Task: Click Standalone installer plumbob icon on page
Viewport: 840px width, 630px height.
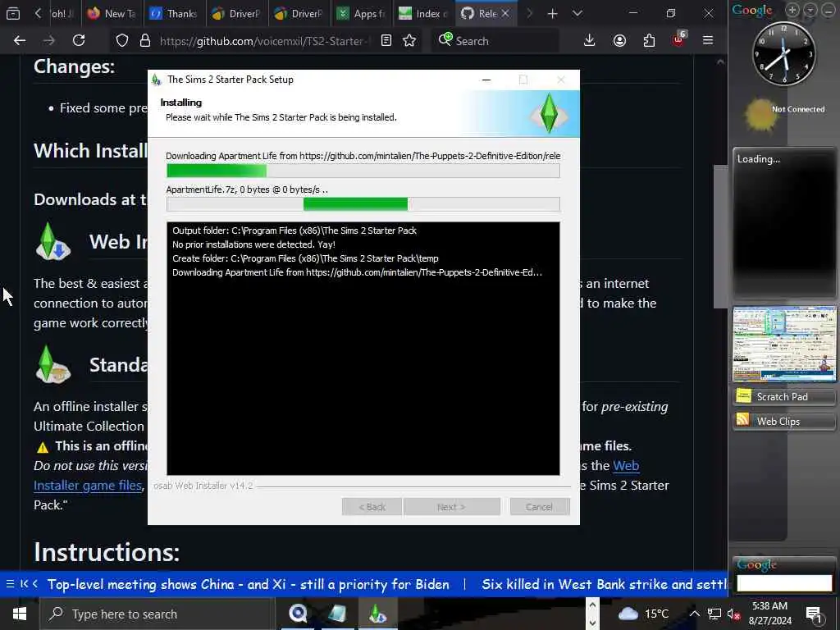Action: [x=52, y=364]
